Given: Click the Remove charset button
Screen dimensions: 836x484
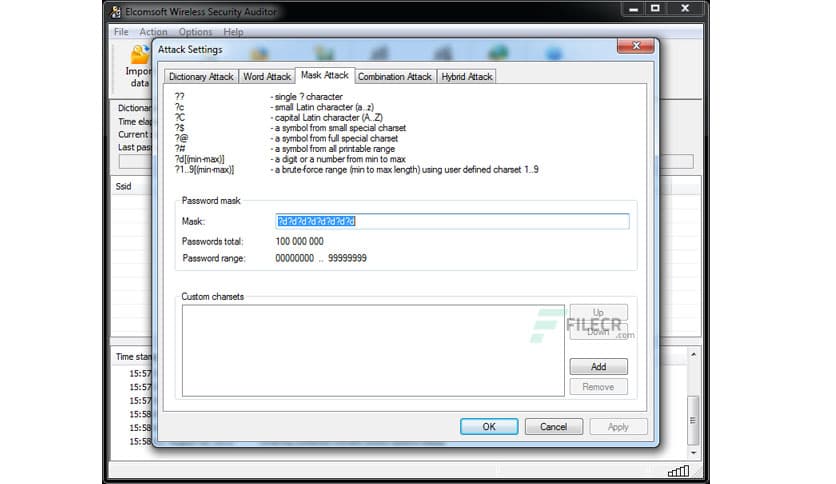Looking at the screenshot, I should pyautogui.click(x=598, y=387).
